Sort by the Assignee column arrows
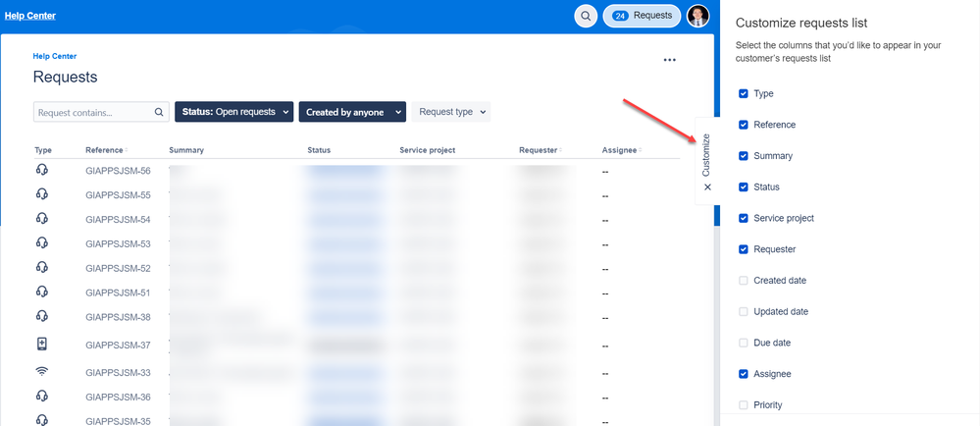 point(641,150)
